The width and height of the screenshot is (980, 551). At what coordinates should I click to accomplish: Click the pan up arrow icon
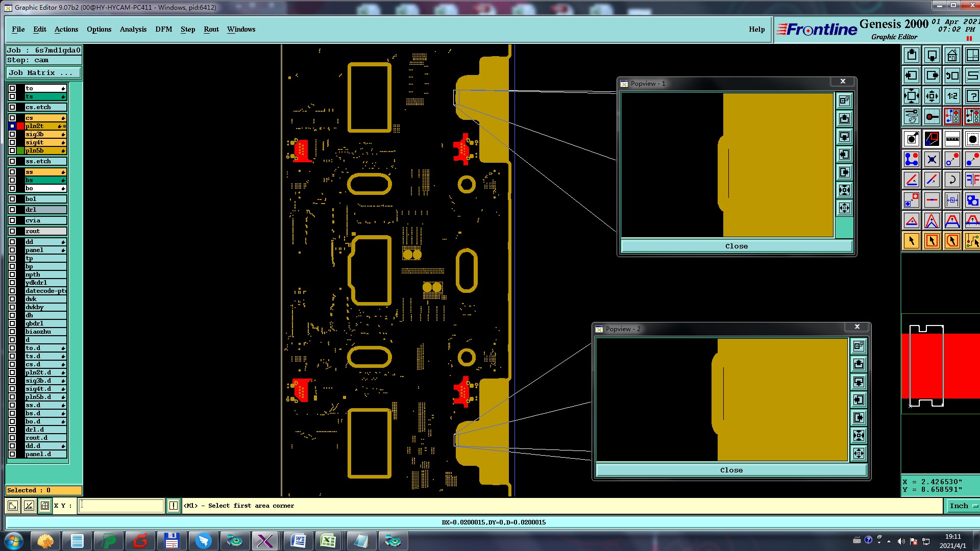[x=912, y=55]
